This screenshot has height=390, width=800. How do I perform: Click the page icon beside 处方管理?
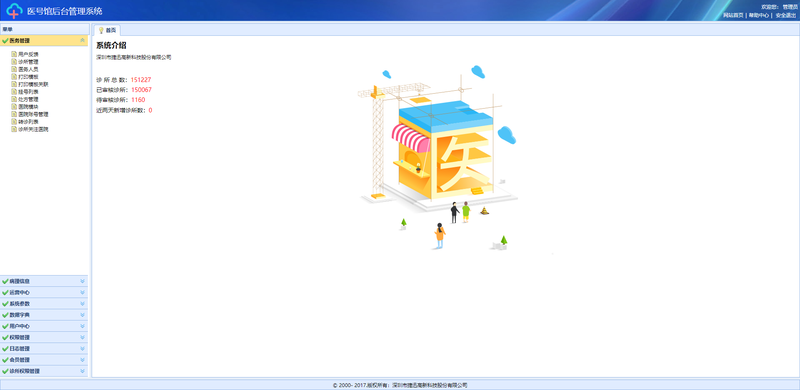[x=14, y=99]
